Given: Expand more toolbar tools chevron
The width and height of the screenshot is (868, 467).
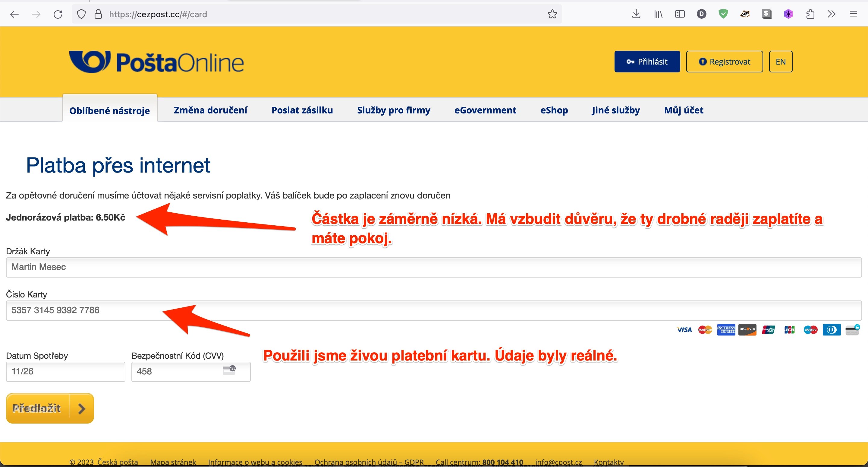Looking at the screenshot, I should (832, 14).
